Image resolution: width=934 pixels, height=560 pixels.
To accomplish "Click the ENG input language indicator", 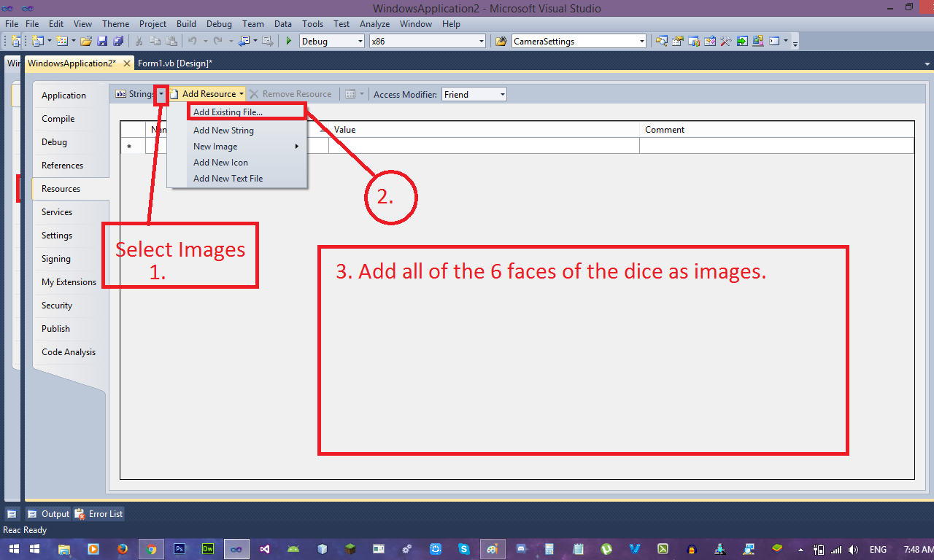I will pos(878,550).
